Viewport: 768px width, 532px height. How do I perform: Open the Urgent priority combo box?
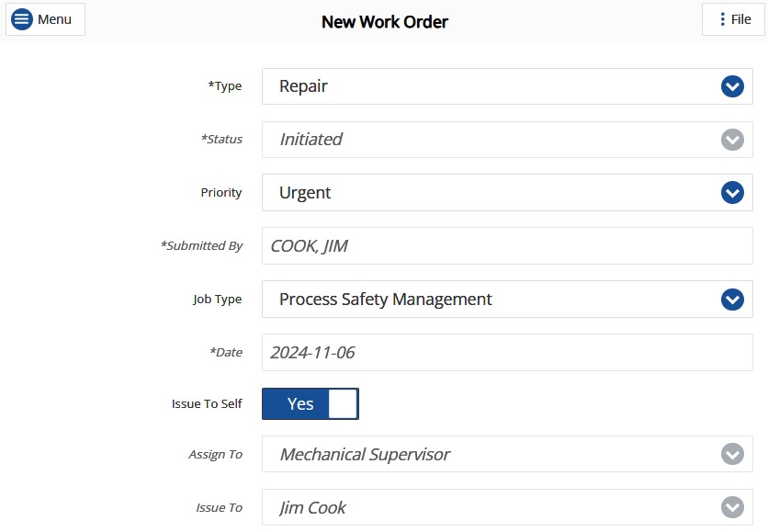click(507, 193)
